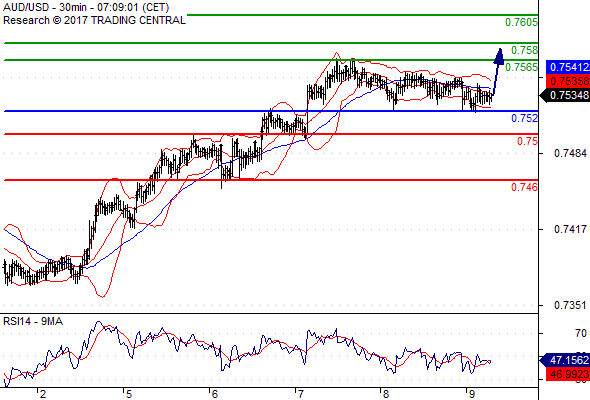Select the 0.7351 price axis label
This screenshot has width=590, height=400.
pyautogui.click(x=570, y=305)
